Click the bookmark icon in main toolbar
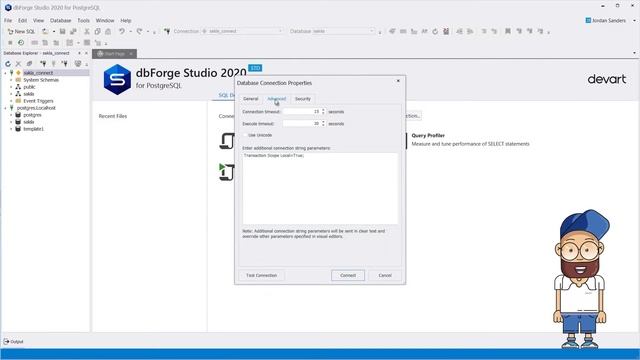This screenshot has width=640, height=360. click(508, 31)
